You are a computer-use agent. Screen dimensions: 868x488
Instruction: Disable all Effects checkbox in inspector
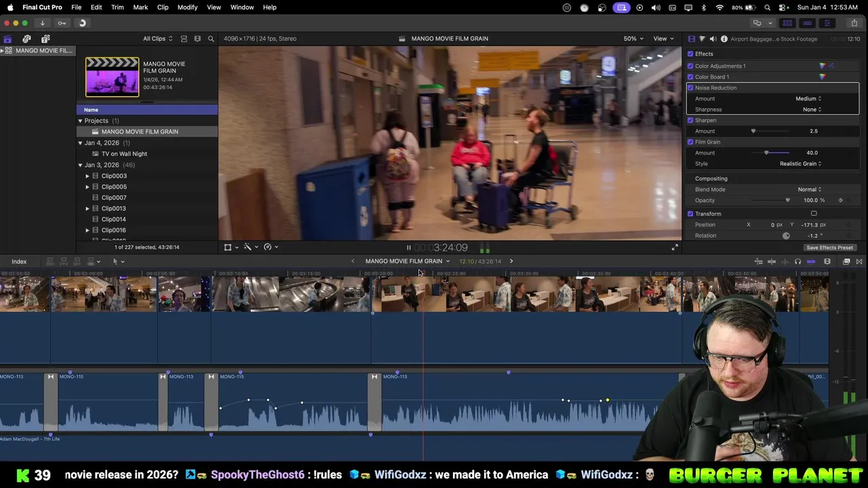pyautogui.click(x=690, y=54)
